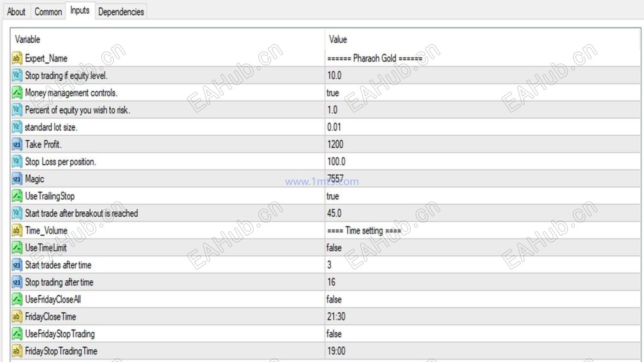Click the double-type icon beside Stop trading if equity level
This screenshot has height=362, width=644.
pos(17,75)
